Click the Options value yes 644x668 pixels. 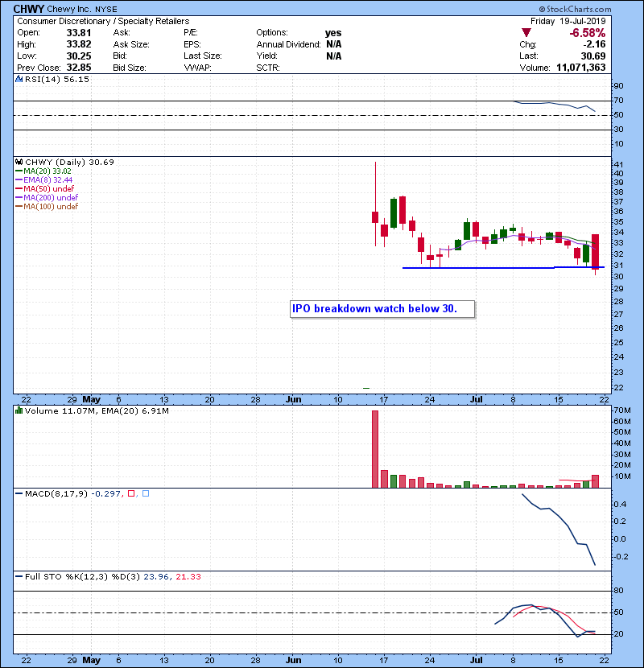333,33
